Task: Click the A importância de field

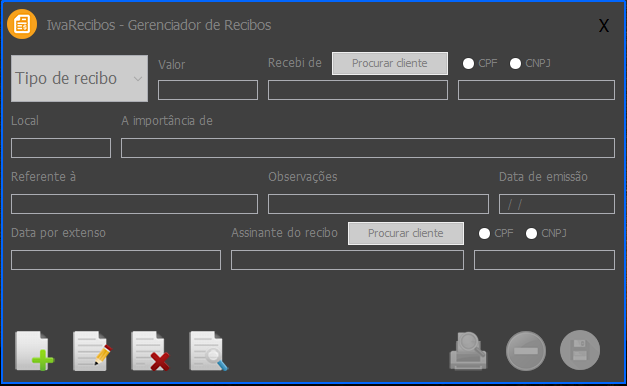Action: pos(368,148)
